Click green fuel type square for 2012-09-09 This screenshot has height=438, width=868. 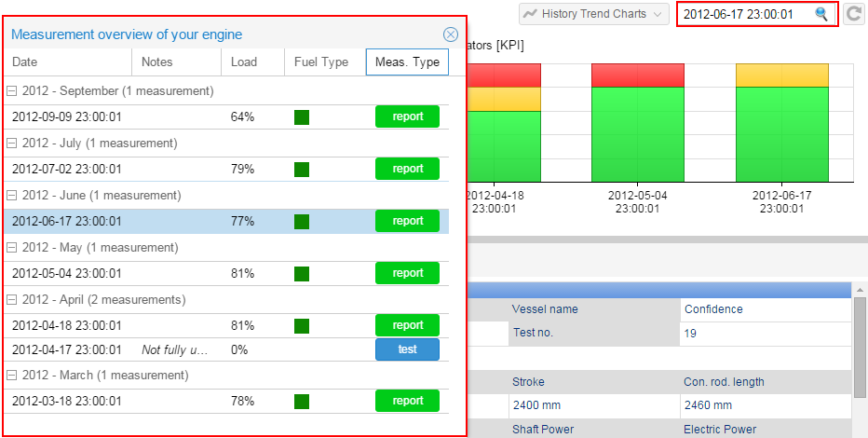302,117
